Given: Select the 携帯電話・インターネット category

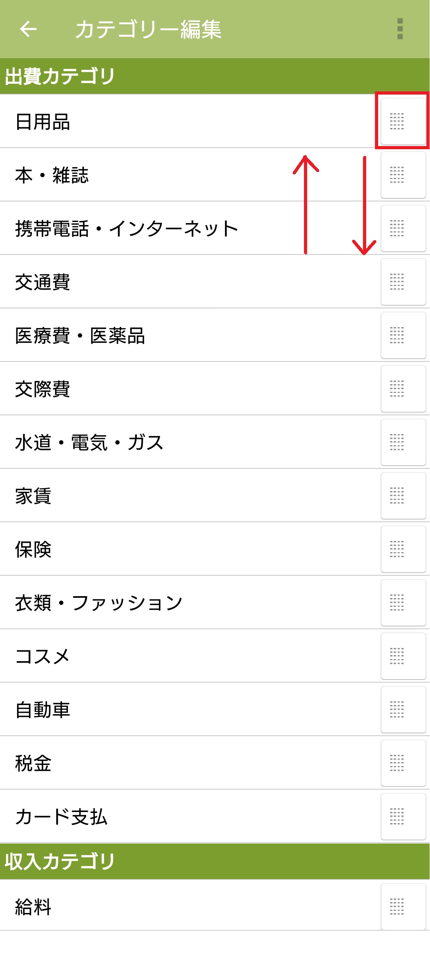Looking at the screenshot, I should [127, 229].
